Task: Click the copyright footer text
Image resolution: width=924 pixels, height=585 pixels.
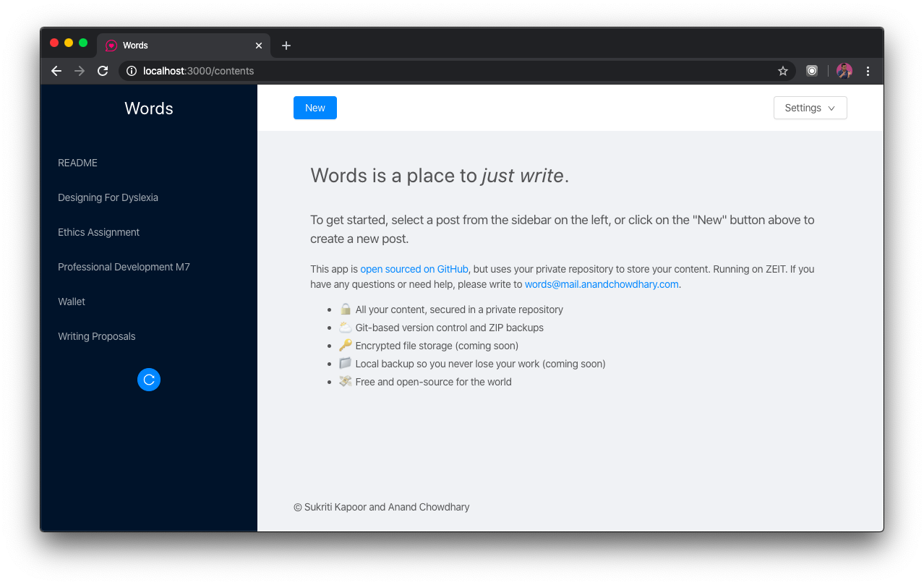Action: click(382, 507)
